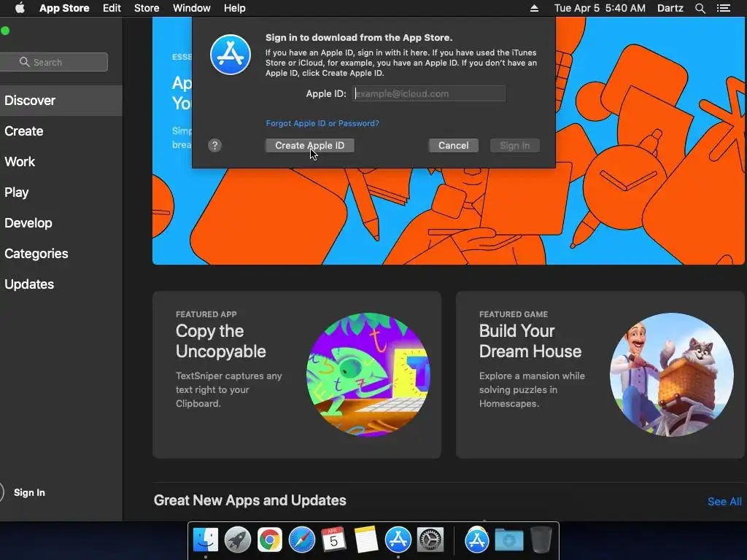Select Create in the sidebar
The image size is (747, 560).
(x=61, y=131)
